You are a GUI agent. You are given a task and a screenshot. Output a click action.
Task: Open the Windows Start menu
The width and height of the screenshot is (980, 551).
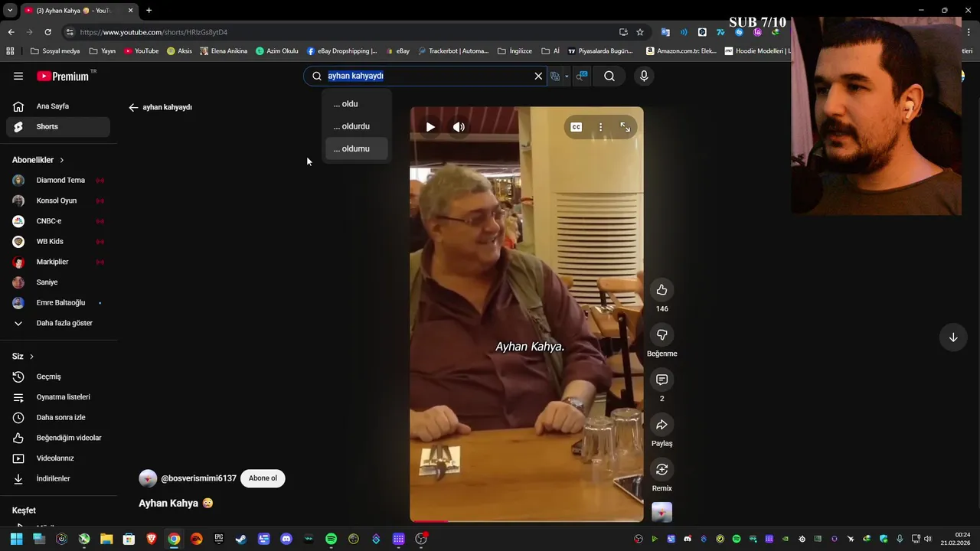16,539
